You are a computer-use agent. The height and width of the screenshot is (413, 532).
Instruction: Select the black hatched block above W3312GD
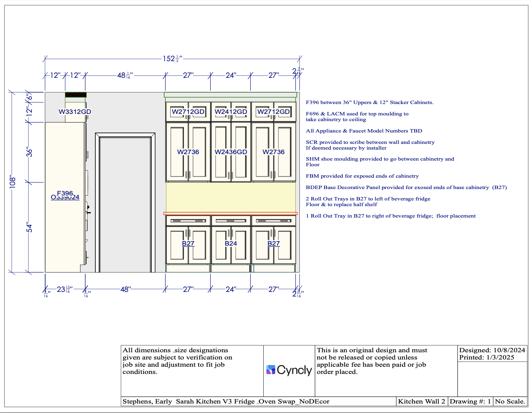coord(76,95)
